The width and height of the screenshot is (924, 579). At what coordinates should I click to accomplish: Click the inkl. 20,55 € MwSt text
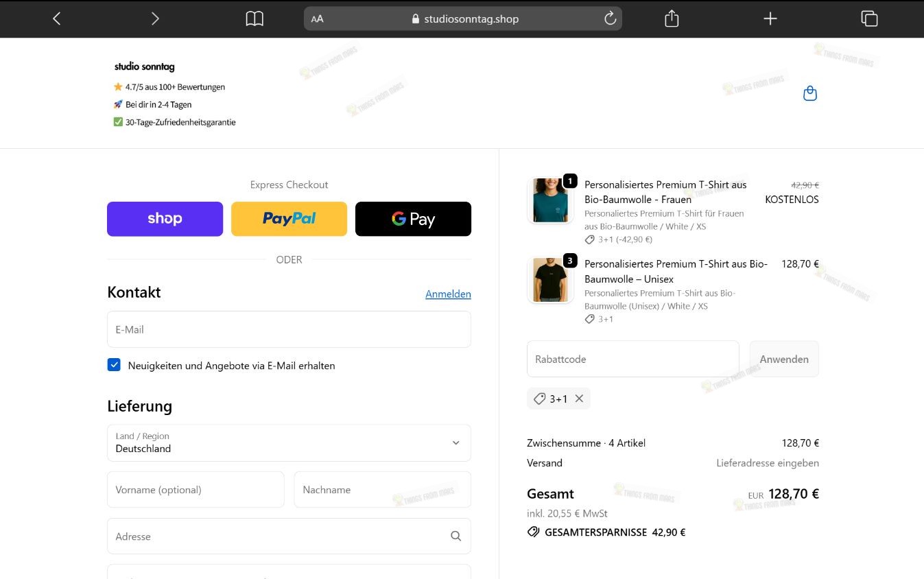click(x=567, y=513)
